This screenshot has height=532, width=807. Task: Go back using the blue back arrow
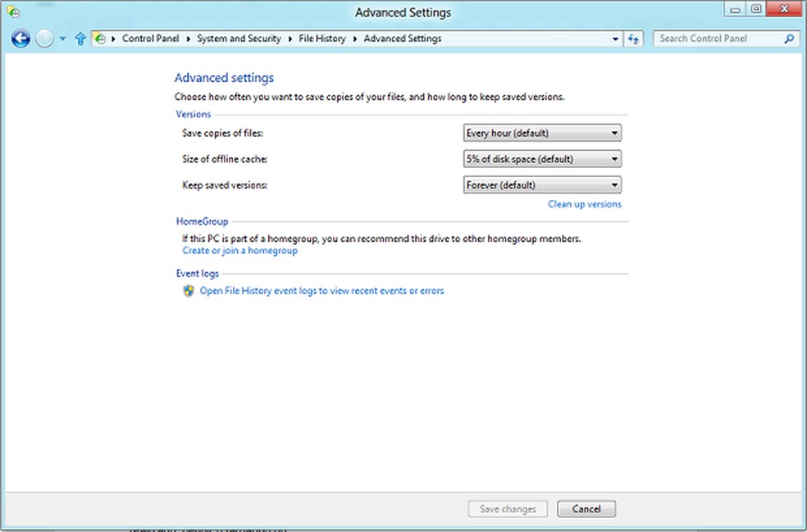pos(21,39)
